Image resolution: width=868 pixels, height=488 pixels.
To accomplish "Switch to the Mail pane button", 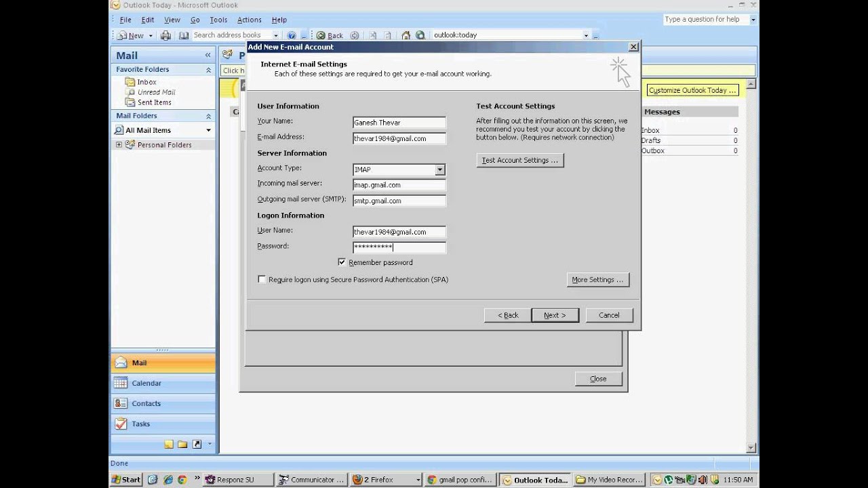I will tap(163, 363).
